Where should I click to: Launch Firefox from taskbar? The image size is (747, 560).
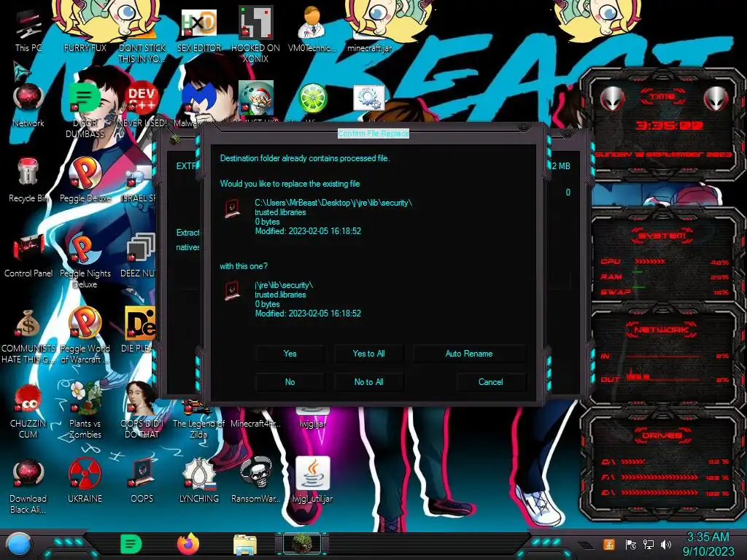click(188, 544)
